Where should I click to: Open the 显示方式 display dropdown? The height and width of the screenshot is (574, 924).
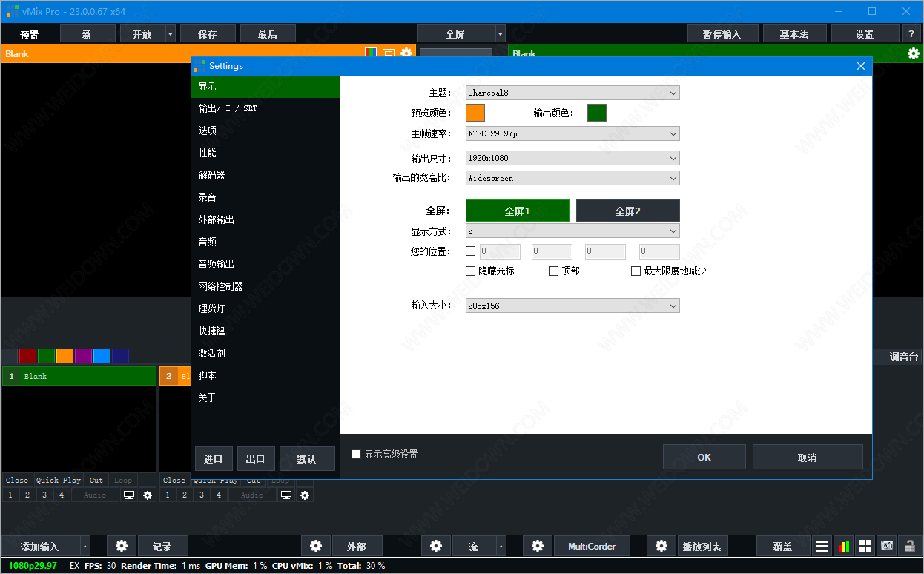(x=572, y=231)
